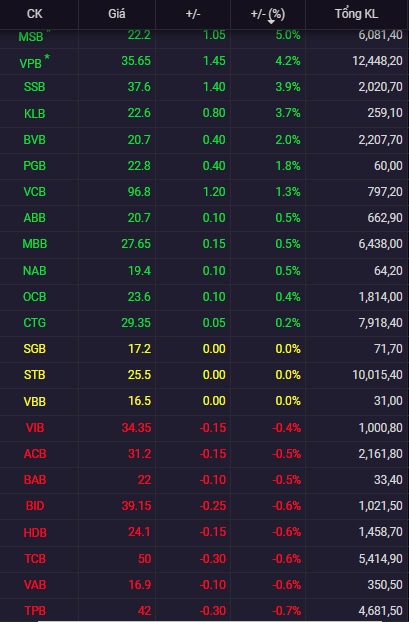The image size is (409, 622).
Task: Open the MSB stock ticker
Action: point(31,37)
